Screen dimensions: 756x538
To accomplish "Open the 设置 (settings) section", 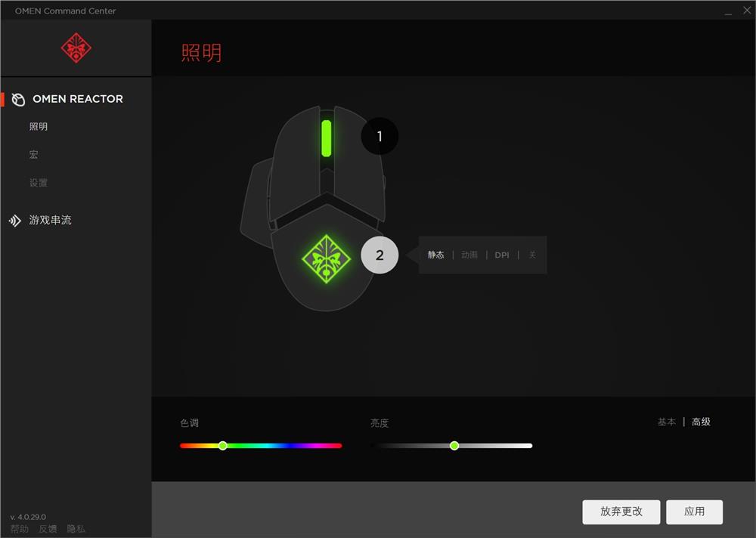I will (39, 182).
